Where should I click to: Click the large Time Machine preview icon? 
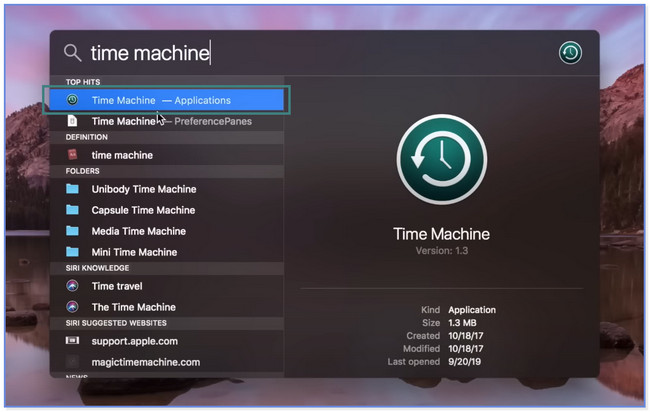tap(441, 159)
